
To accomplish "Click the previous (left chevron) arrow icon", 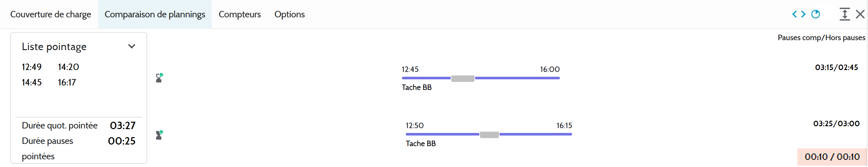I will 794,14.
